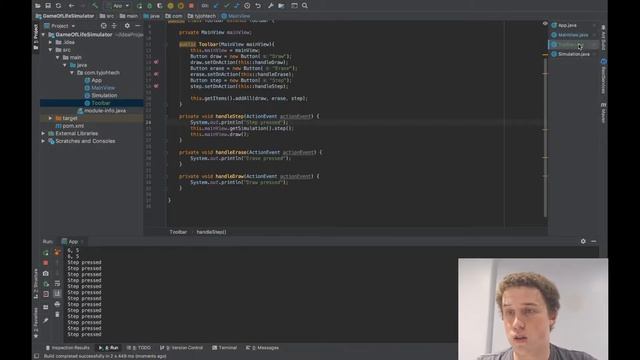
Task: Select Toolbar class in project tree
Action: click(x=97, y=103)
